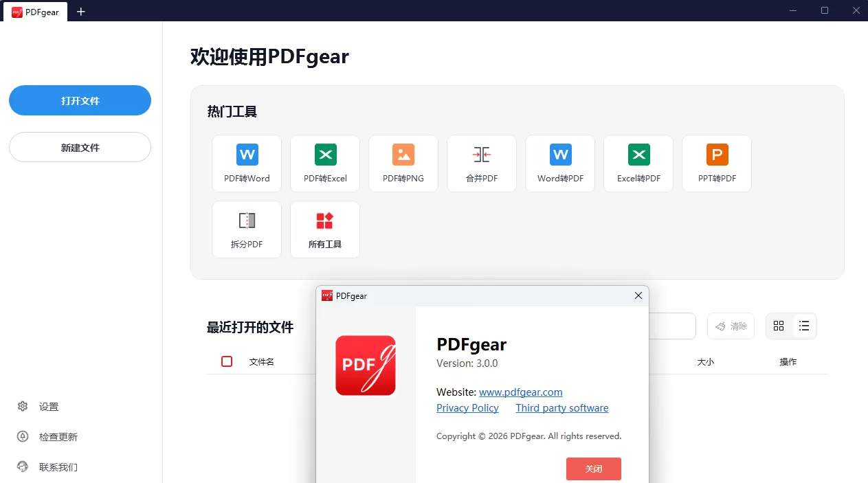
Task: Open the PDF转PNG tool
Action: (403, 164)
